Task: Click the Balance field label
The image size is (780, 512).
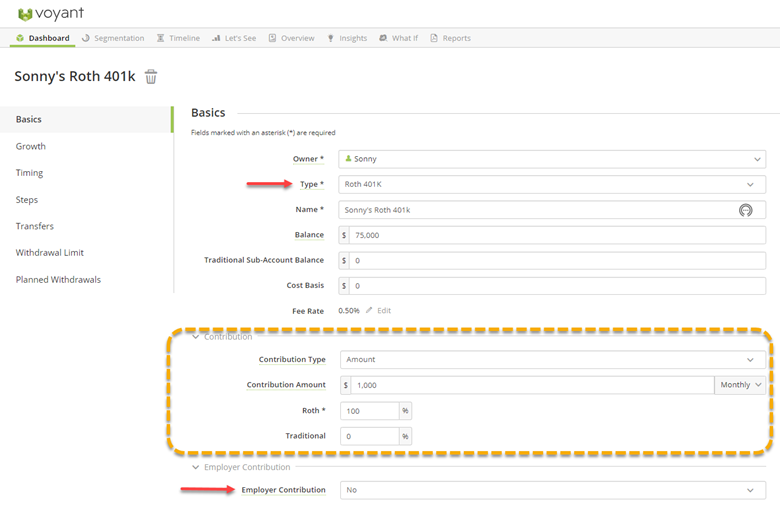Action: tap(309, 235)
